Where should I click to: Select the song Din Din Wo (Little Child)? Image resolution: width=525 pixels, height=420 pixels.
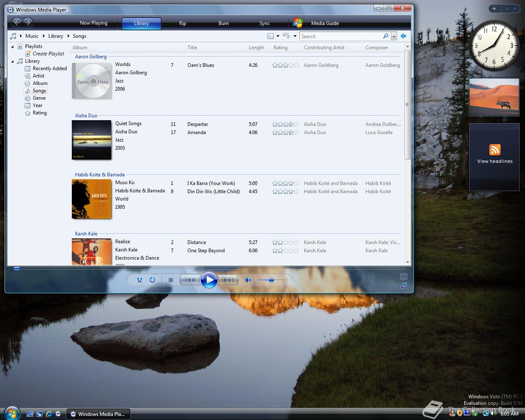213,192
